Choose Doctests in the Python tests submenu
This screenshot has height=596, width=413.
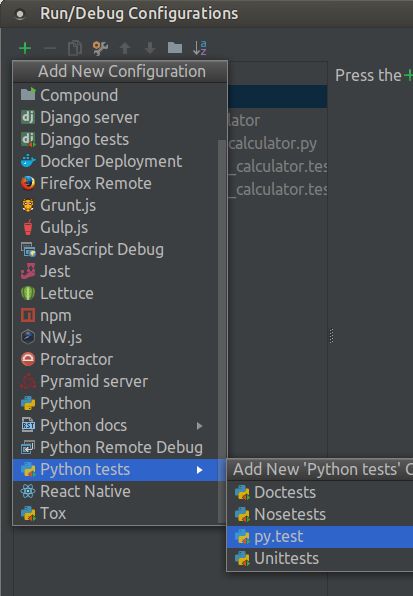[320, 492]
